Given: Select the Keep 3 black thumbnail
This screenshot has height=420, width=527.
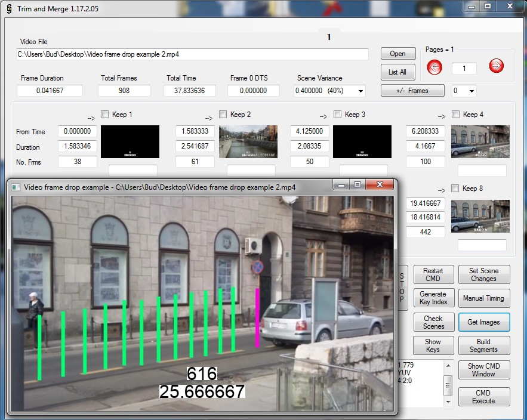Looking at the screenshot, I should click(362, 141).
